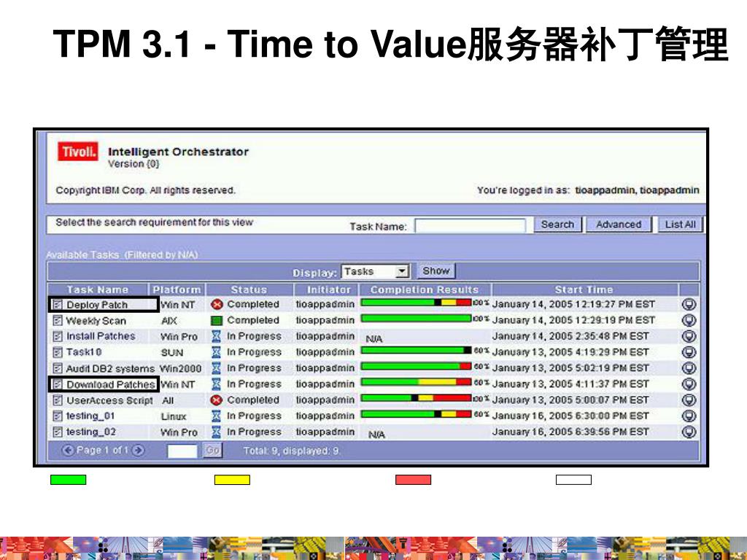Screen dimensions: 747x560
Task: Click testing_01 completion progress bar
Action: [x=416, y=414]
